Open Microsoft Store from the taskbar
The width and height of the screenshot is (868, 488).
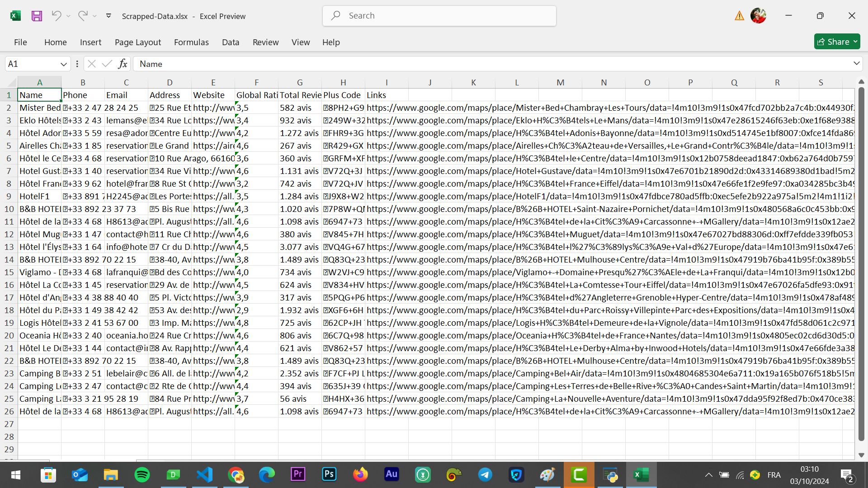pos(48,475)
